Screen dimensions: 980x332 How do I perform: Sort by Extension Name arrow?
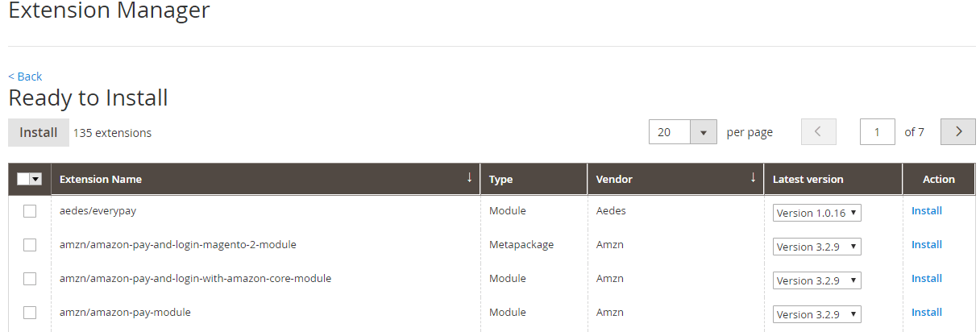tap(469, 178)
